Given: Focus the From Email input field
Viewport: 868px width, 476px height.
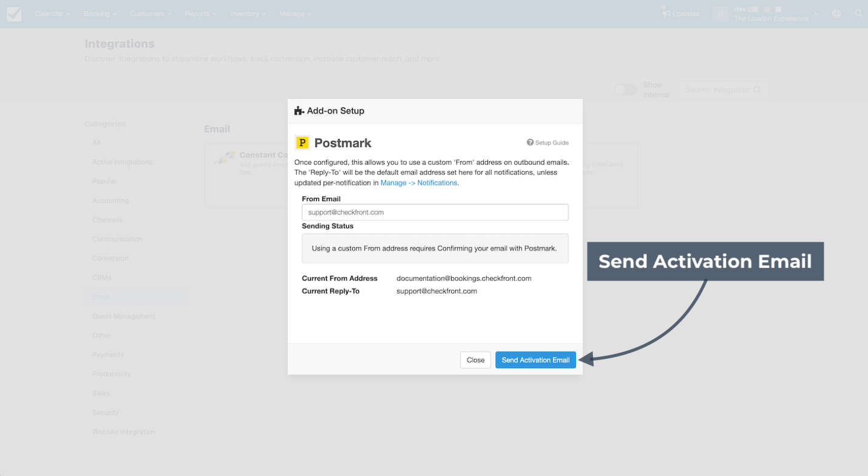Looking at the screenshot, I should click(x=435, y=212).
